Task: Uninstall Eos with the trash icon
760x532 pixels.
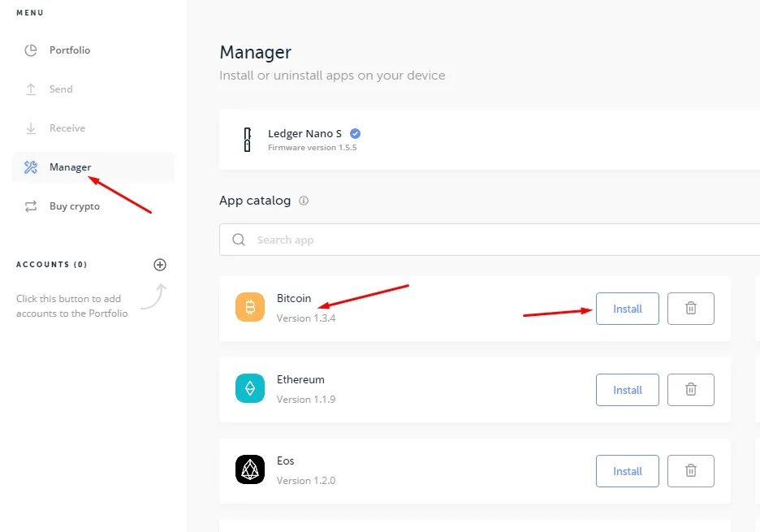Action: (691, 471)
